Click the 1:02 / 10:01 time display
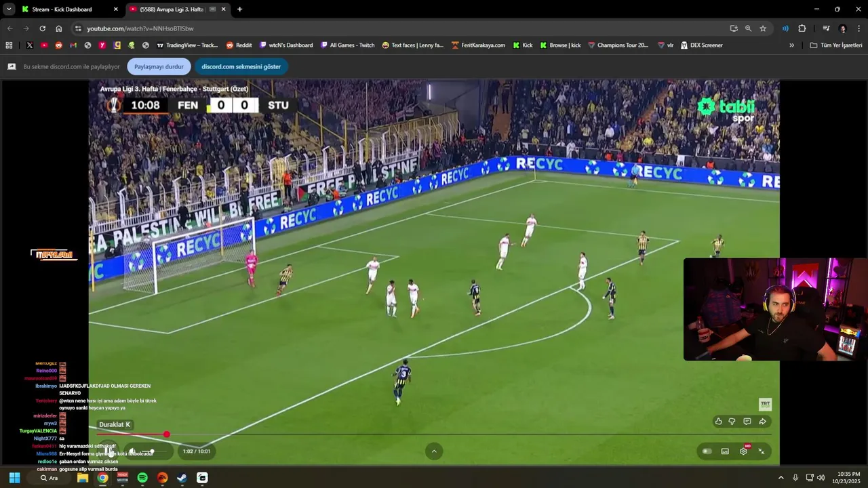 tap(197, 451)
